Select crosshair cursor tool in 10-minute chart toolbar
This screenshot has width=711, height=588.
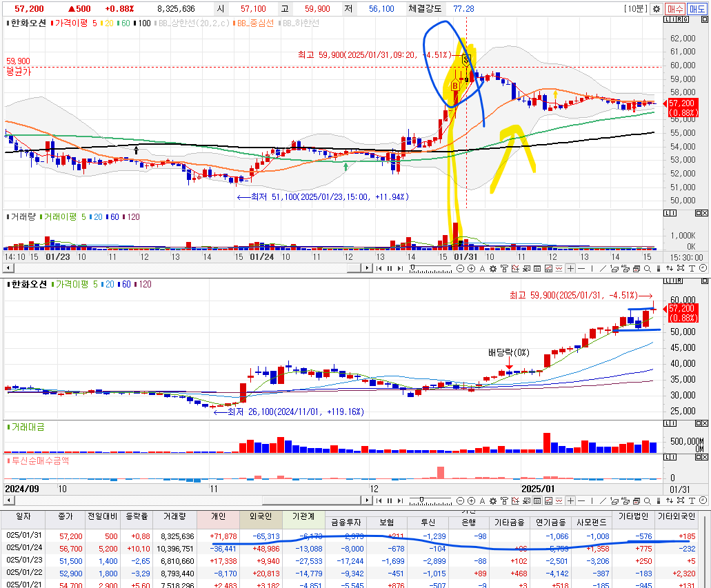pyautogui.click(x=570, y=268)
